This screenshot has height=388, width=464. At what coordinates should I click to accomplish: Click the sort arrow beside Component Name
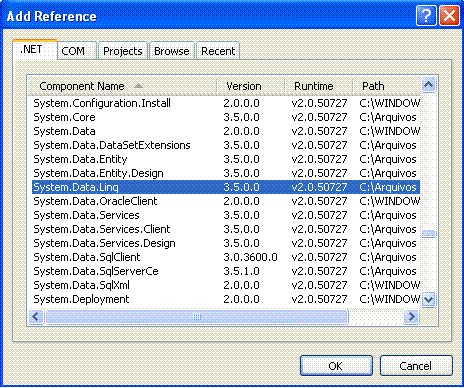[x=138, y=86]
